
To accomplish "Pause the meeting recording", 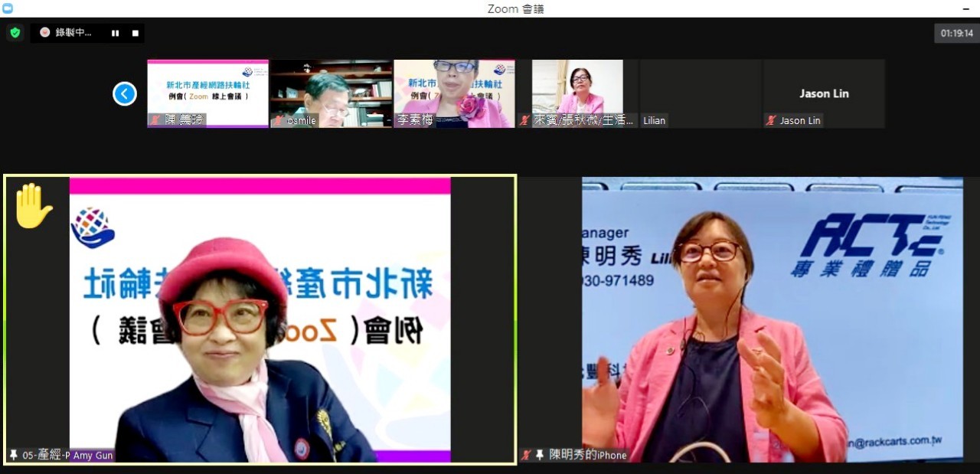I will [x=116, y=33].
